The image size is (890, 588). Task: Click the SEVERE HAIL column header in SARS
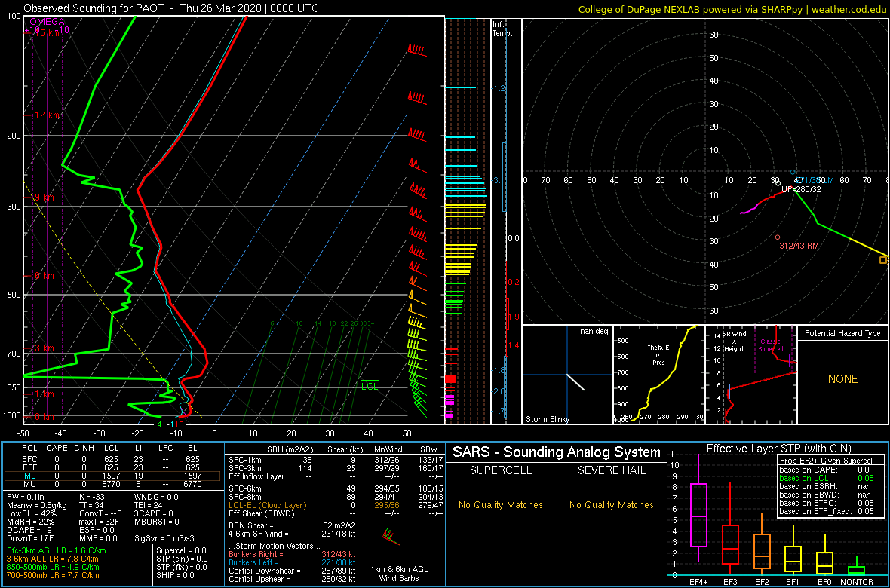pyautogui.click(x=612, y=470)
